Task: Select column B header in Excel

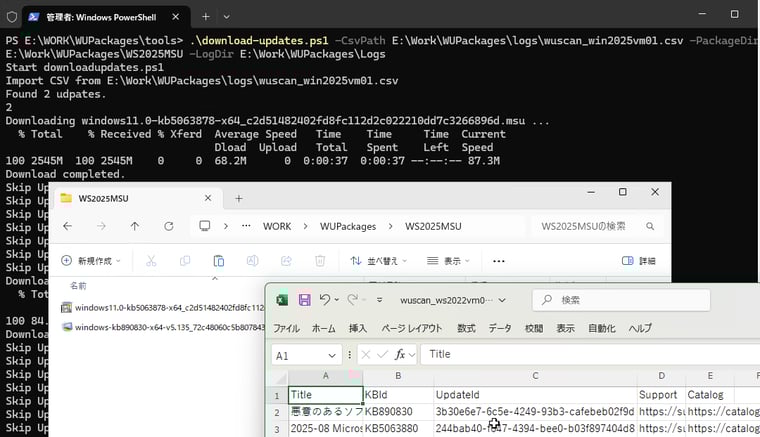Action: 398,376
